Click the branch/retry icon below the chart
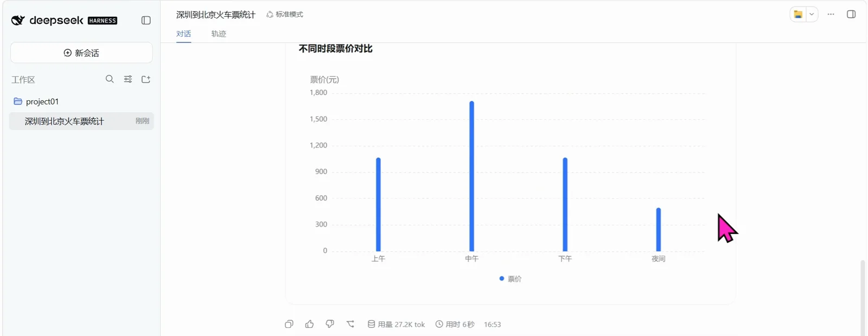This screenshot has height=336, width=868. coord(350,324)
